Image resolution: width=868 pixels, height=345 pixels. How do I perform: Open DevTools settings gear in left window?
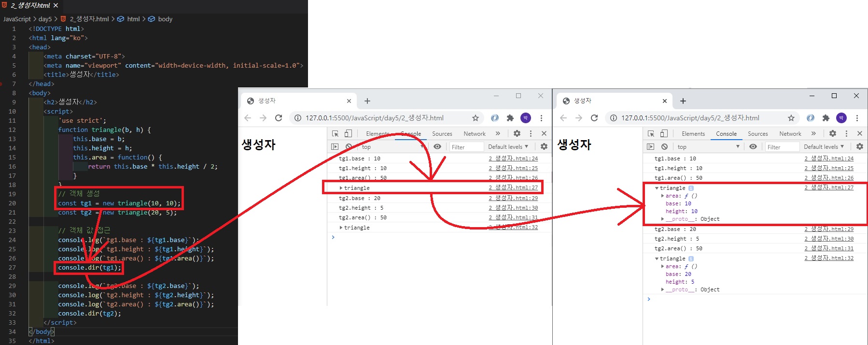coord(517,133)
